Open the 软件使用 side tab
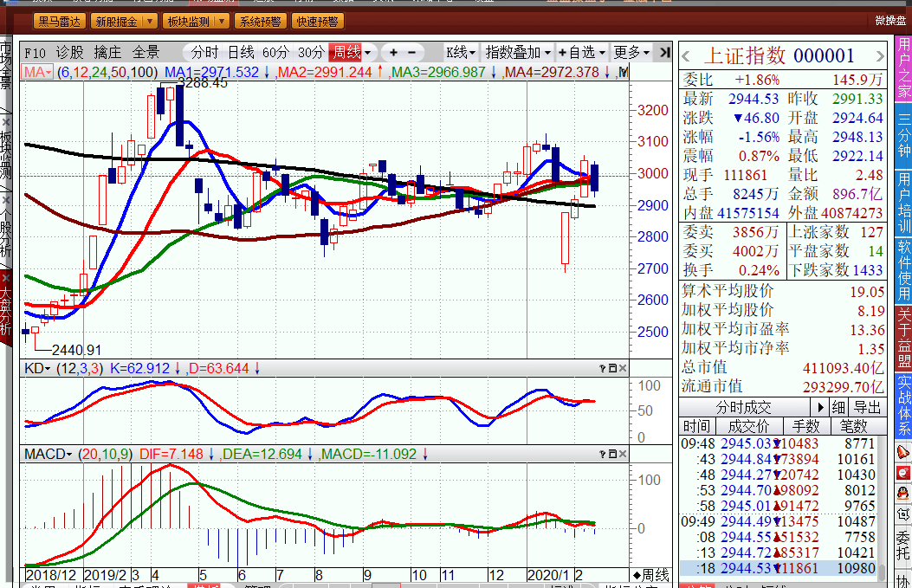The width and height of the screenshot is (912, 588). tap(904, 270)
